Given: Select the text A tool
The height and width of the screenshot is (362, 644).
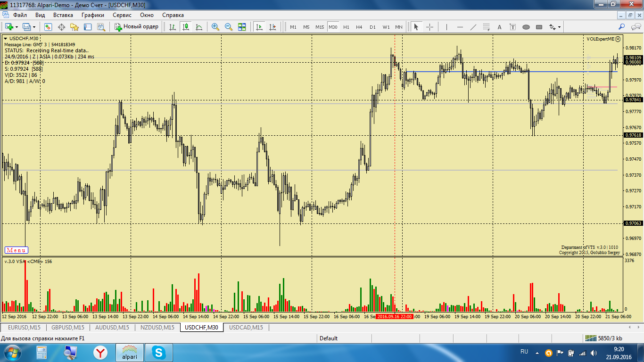Looking at the screenshot, I should [499, 27].
